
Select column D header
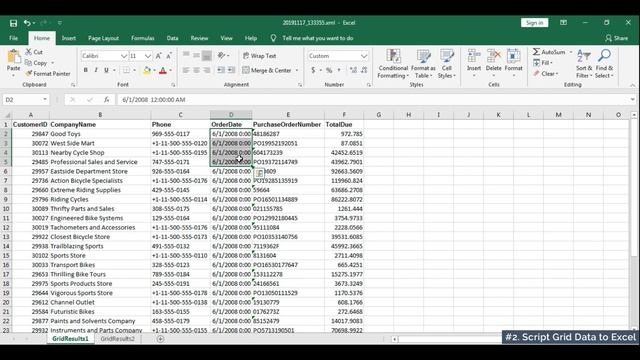pyautogui.click(x=231, y=115)
